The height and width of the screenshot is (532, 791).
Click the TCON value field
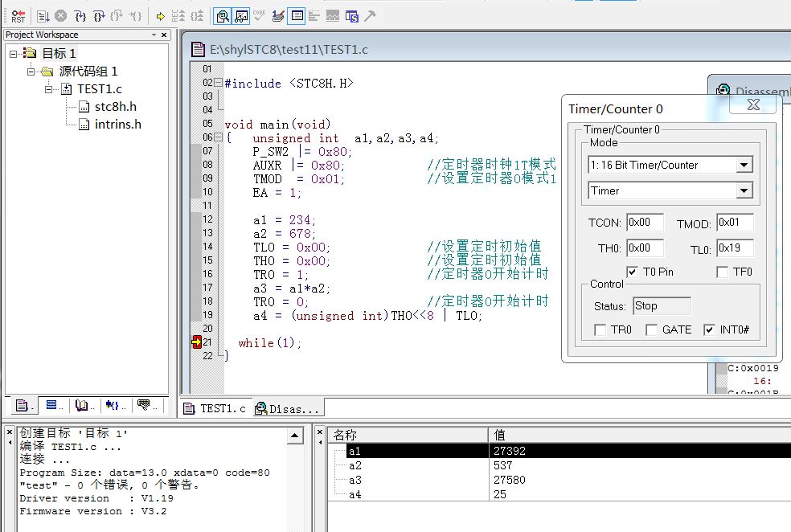tap(645, 223)
